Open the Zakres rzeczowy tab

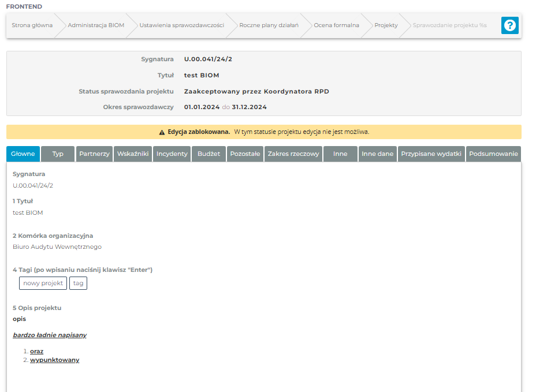pyautogui.click(x=293, y=154)
